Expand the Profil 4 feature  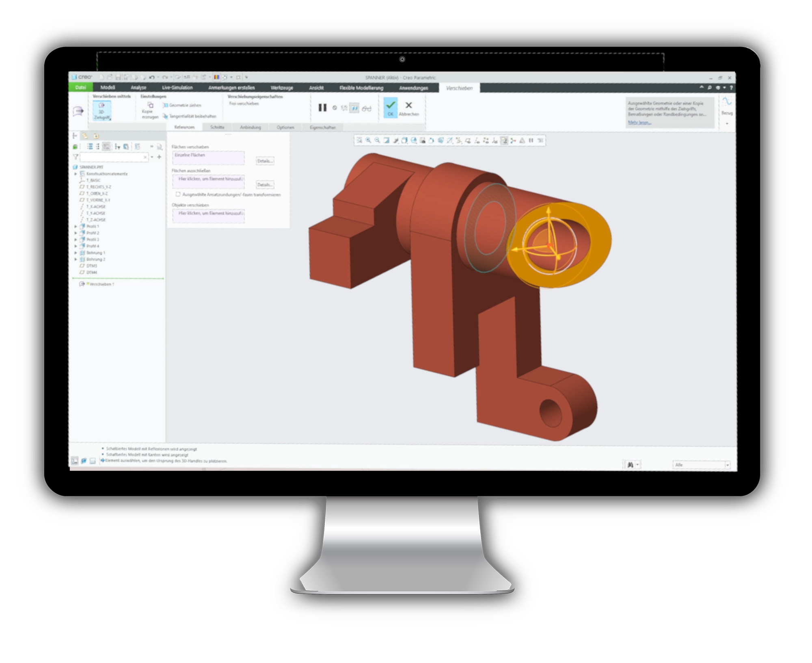(x=76, y=246)
